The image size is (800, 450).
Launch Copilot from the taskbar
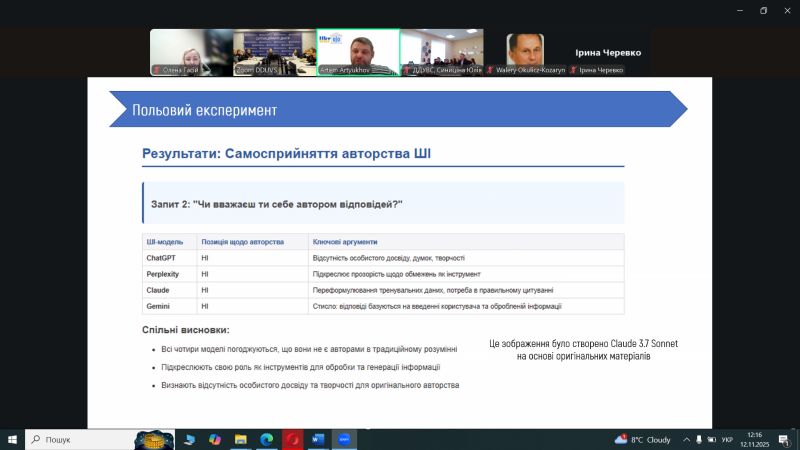pos(214,439)
